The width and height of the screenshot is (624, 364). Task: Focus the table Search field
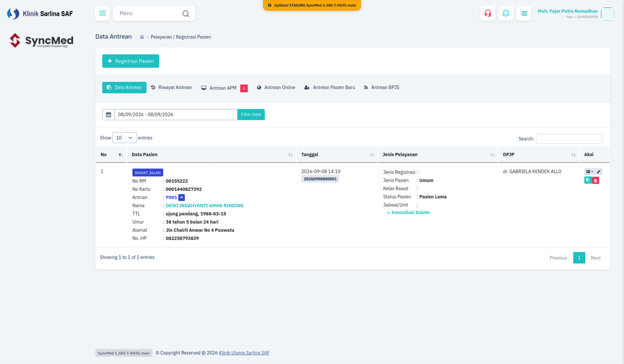pyautogui.click(x=569, y=139)
